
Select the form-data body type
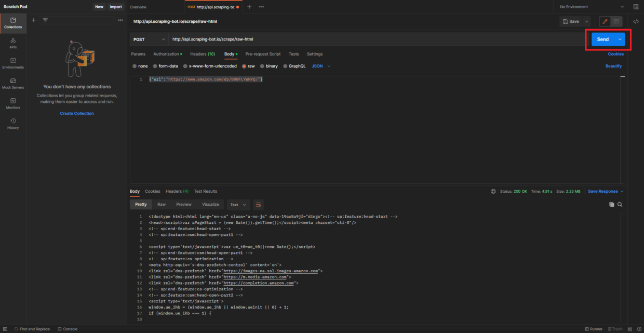point(165,66)
